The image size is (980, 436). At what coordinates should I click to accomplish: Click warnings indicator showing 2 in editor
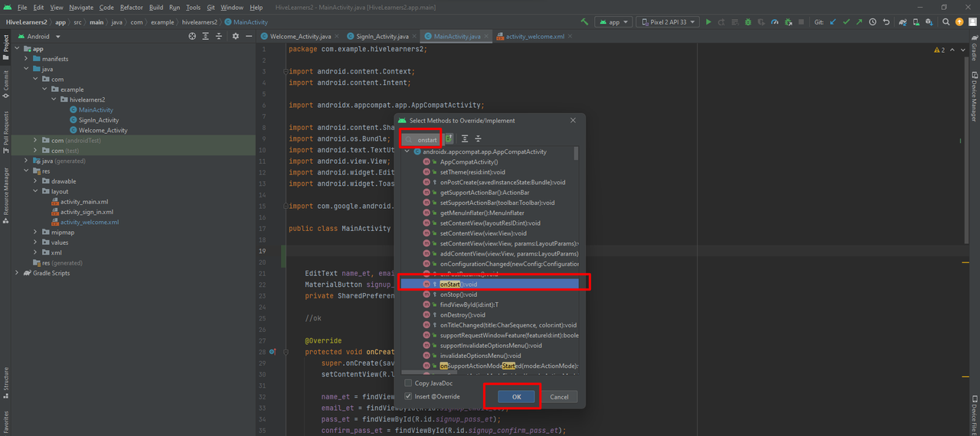[x=939, y=50]
